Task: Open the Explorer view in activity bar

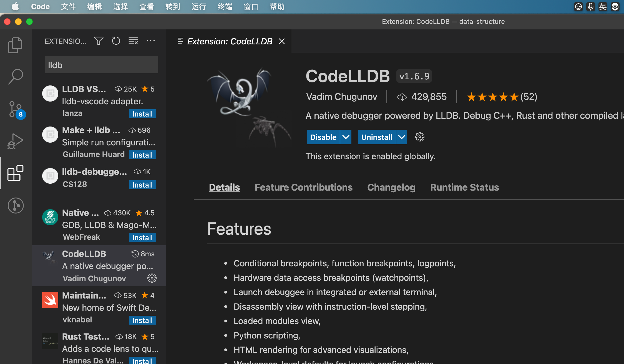Action: pyautogui.click(x=15, y=45)
